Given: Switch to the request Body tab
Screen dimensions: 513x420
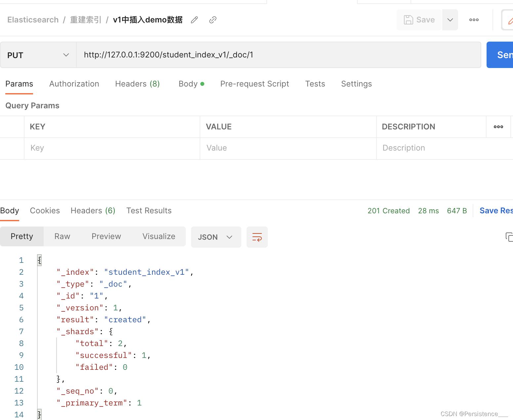Looking at the screenshot, I should pyautogui.click(x=191, y=84).
